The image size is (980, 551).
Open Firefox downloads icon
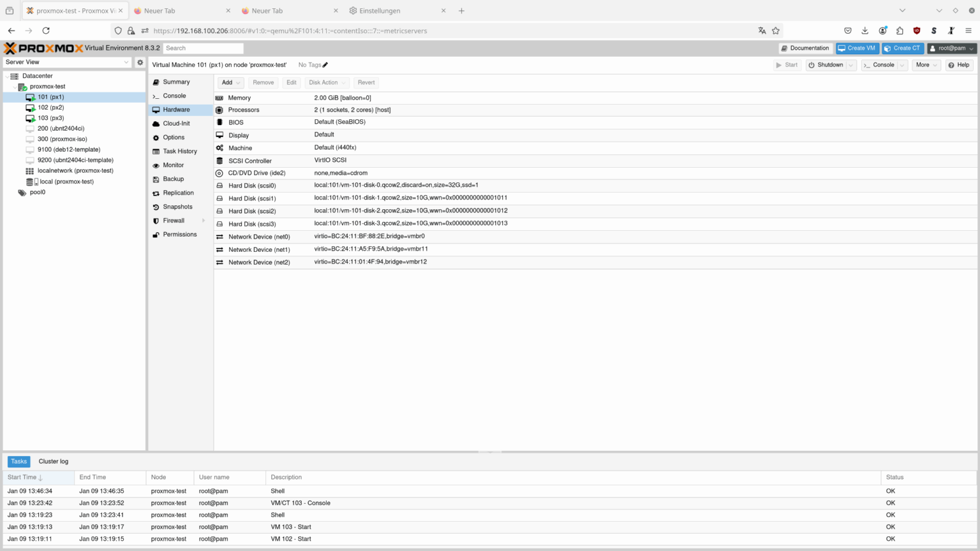tap(865, 31)
